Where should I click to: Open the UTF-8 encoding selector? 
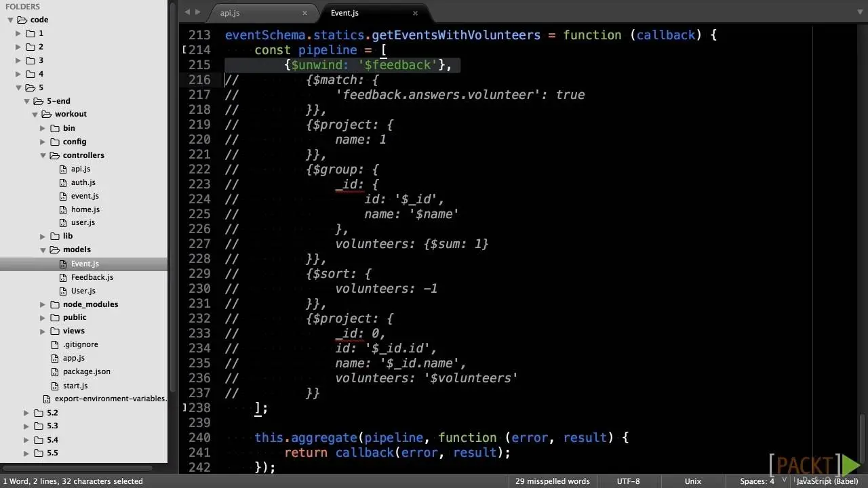click(x=628, y=481)
